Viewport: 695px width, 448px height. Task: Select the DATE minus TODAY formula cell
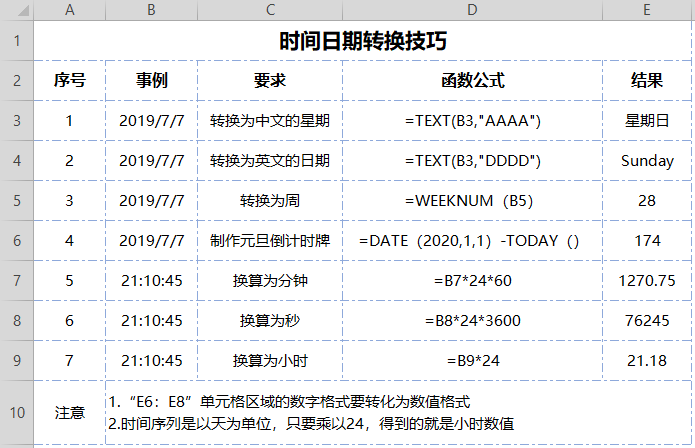point(472,241)
